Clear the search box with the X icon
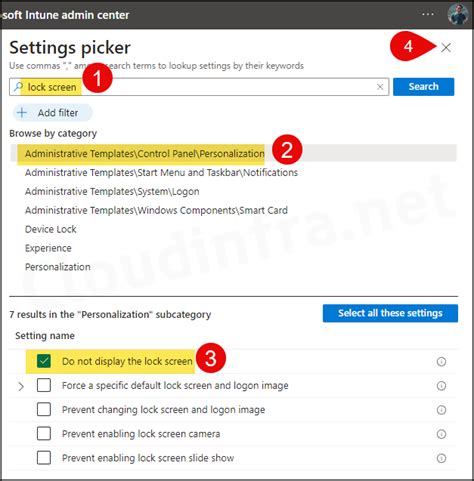 click(380, 87)
